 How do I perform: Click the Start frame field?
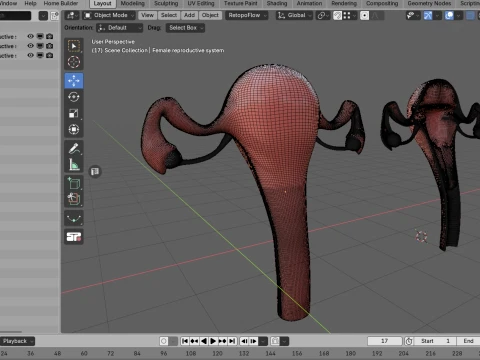tap(436, 341)
